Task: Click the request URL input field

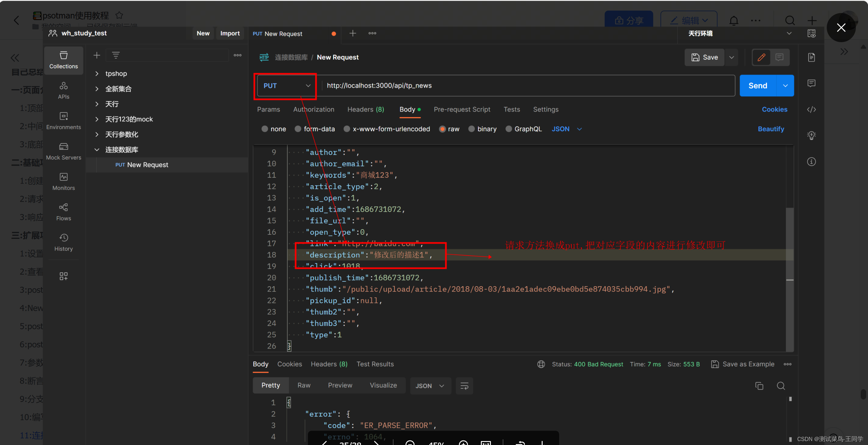Action: click(x=528, y=86)
